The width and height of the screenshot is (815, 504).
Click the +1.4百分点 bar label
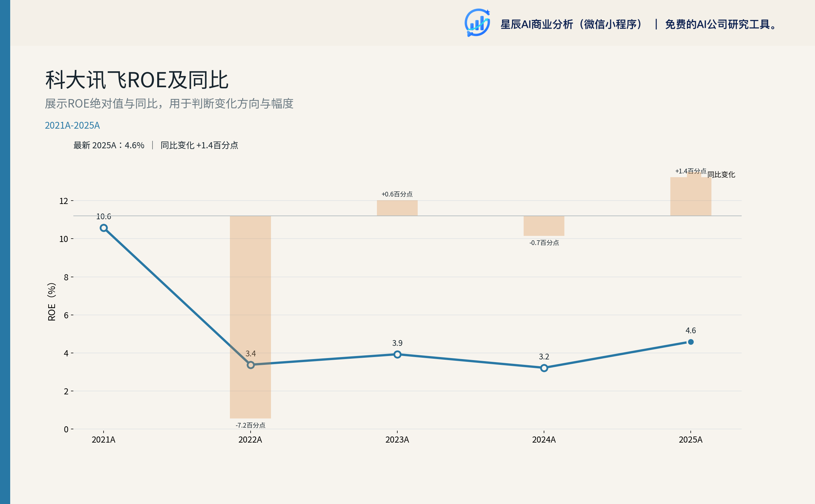691,171
